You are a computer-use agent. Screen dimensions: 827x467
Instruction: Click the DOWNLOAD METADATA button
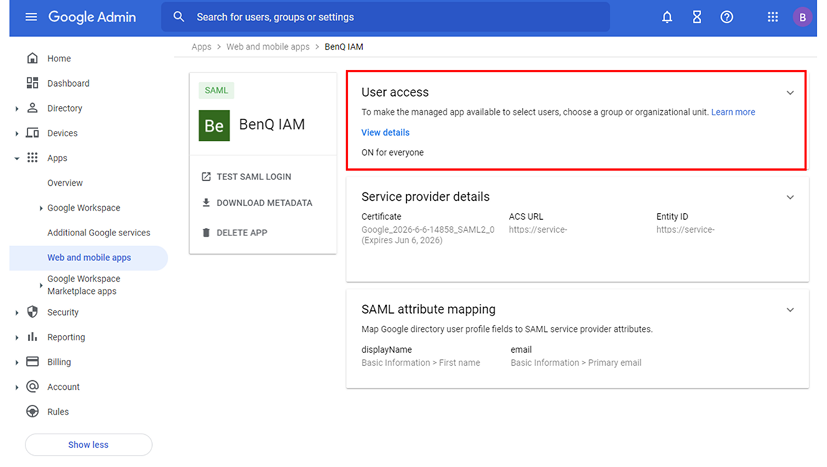coord(264,203)
